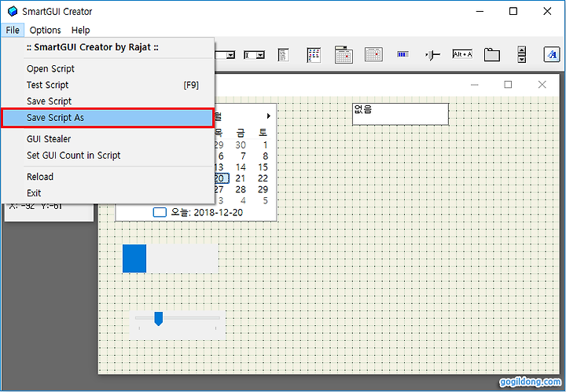Open the Options menu
Image resolution: width=566 pixels, height=392 pixels.
tap(45, 30)
